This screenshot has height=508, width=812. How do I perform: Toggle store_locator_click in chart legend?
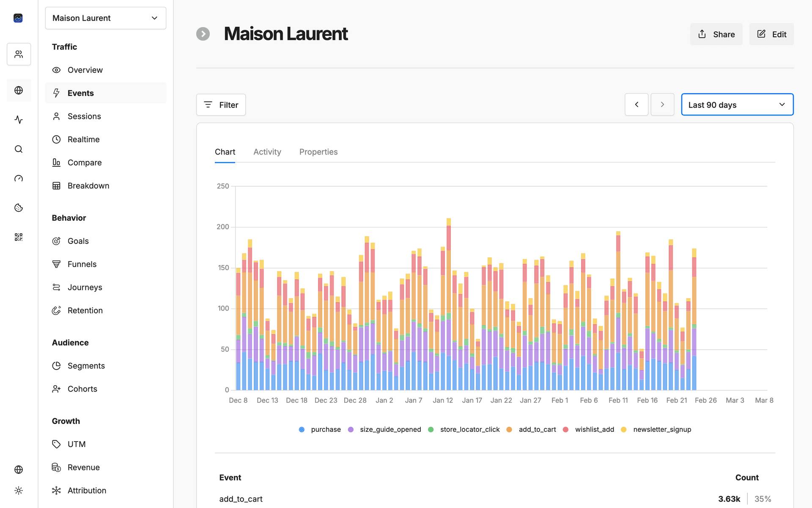[x=464, y=429]
